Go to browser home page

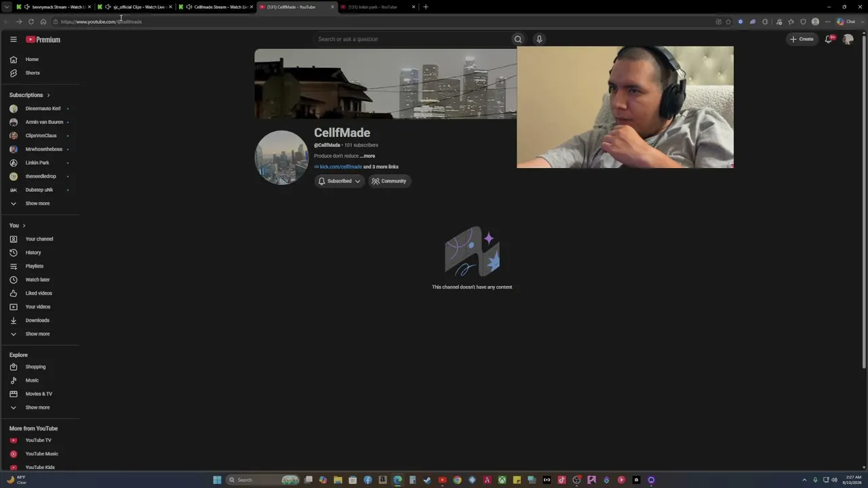click(43, 22)
